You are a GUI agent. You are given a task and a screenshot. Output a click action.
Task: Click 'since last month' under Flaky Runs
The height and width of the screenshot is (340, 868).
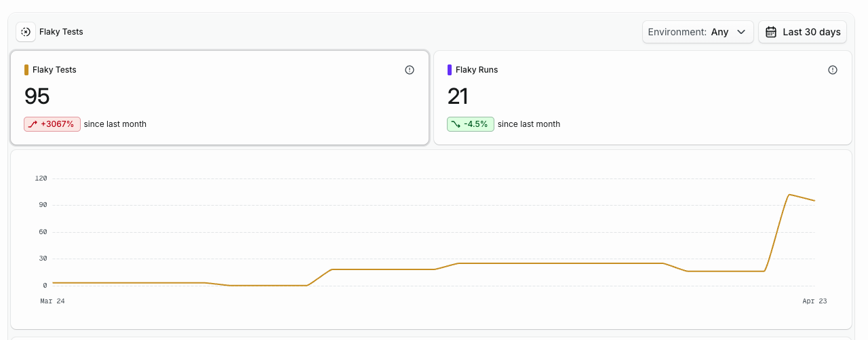529,124
